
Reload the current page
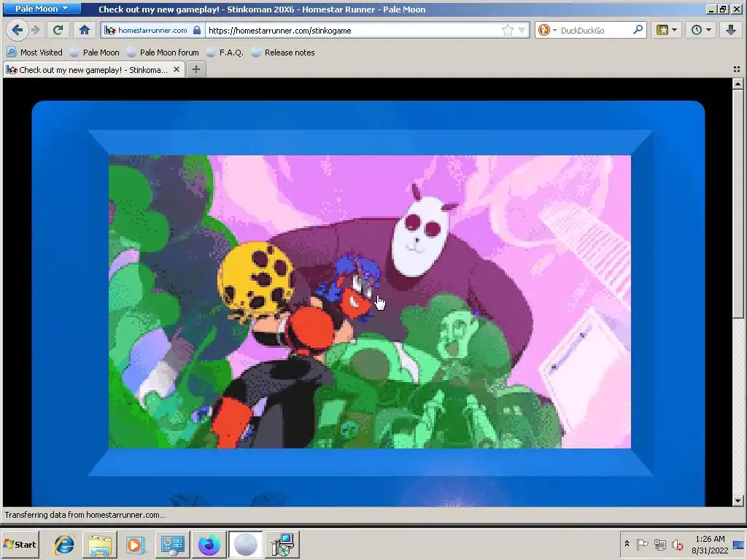pos(58,30)
